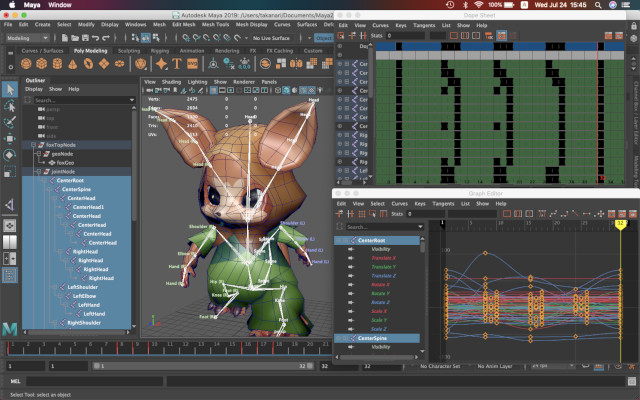Click the polygon cube shelf icon
640x400 pixels.
tap(42, 64)
